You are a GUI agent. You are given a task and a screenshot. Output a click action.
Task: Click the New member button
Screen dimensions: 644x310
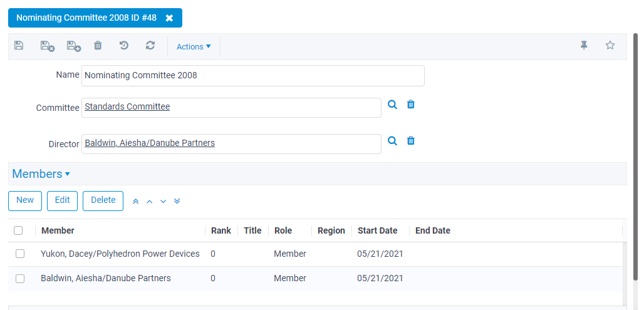click(25, 201)
